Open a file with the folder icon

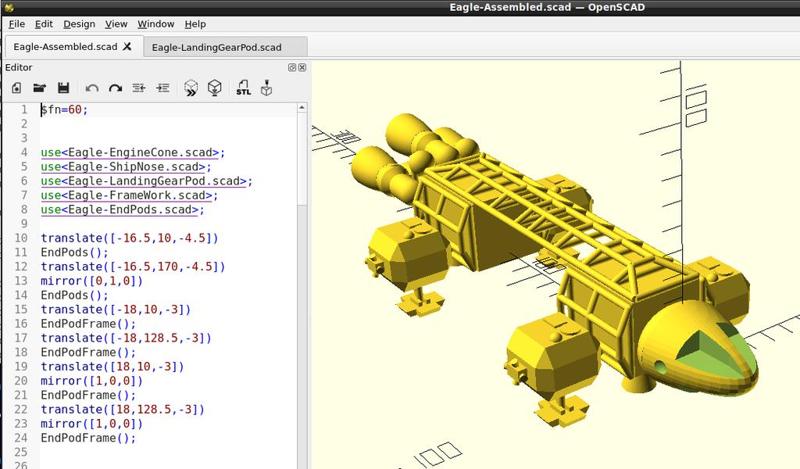tap(40, 89)
